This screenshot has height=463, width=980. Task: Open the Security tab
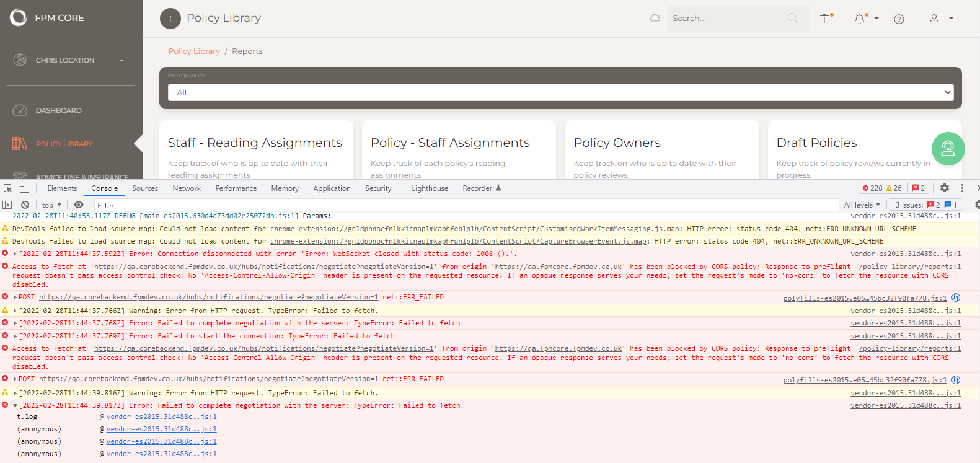coord(378,188)
